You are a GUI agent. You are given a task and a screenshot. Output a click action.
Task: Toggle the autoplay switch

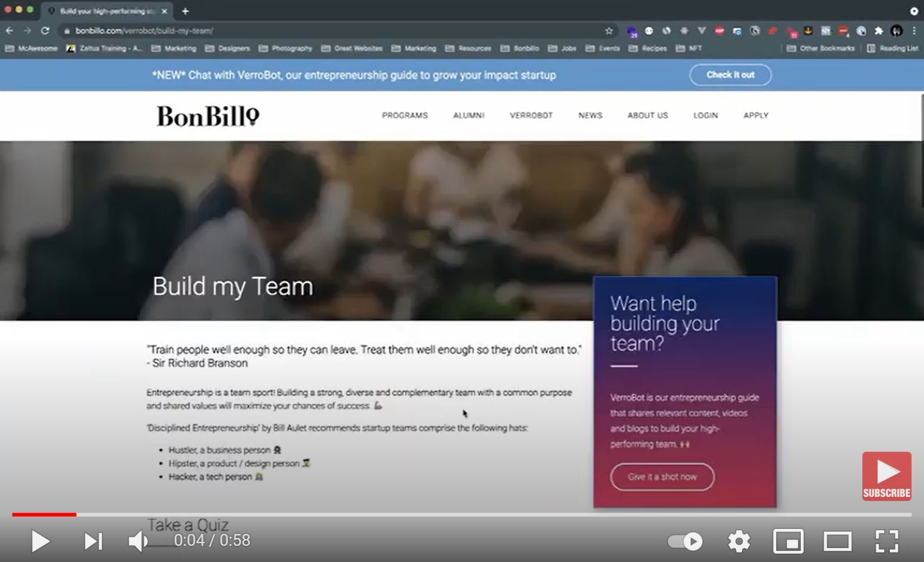[x=685, y=541]
